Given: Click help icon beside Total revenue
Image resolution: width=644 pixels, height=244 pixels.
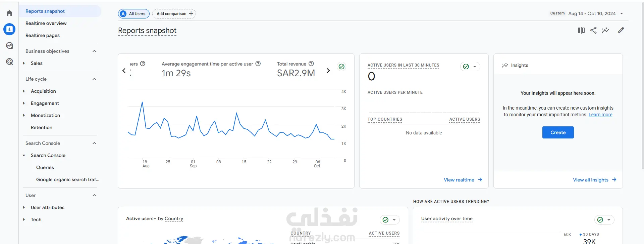Looking at the screenshot, I should click(x=311, y=64).
